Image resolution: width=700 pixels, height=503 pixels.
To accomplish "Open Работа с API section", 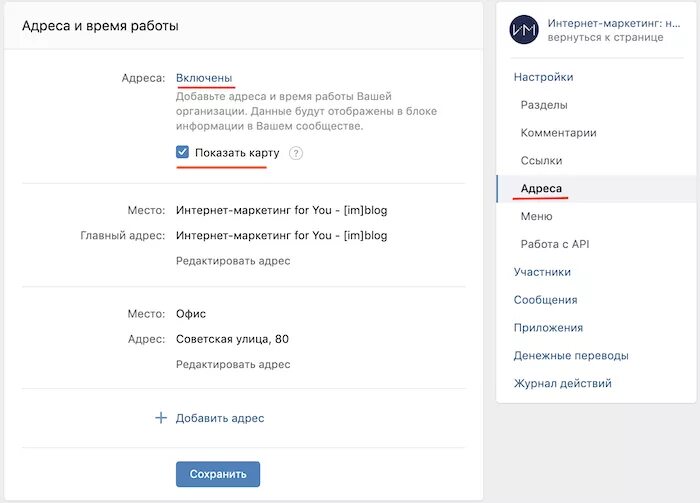I will coord(555,244).
